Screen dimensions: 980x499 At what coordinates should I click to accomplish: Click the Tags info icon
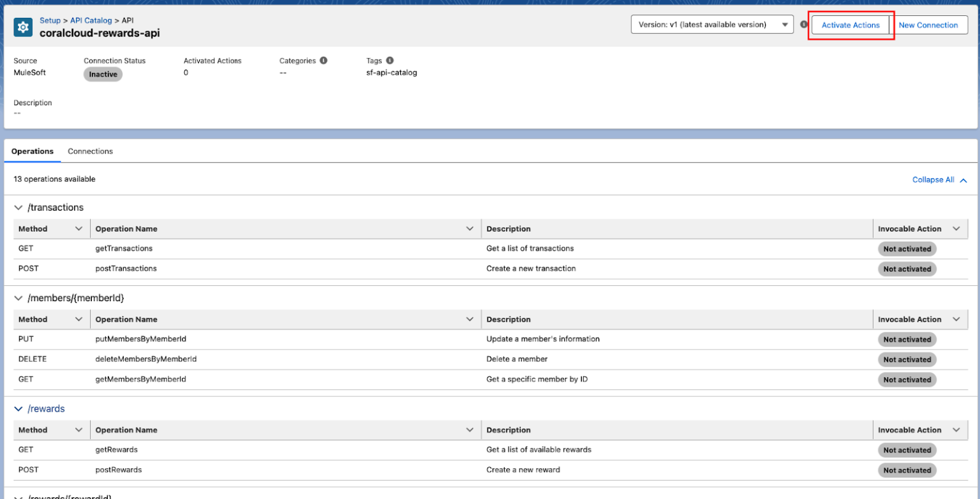(390, 60)
